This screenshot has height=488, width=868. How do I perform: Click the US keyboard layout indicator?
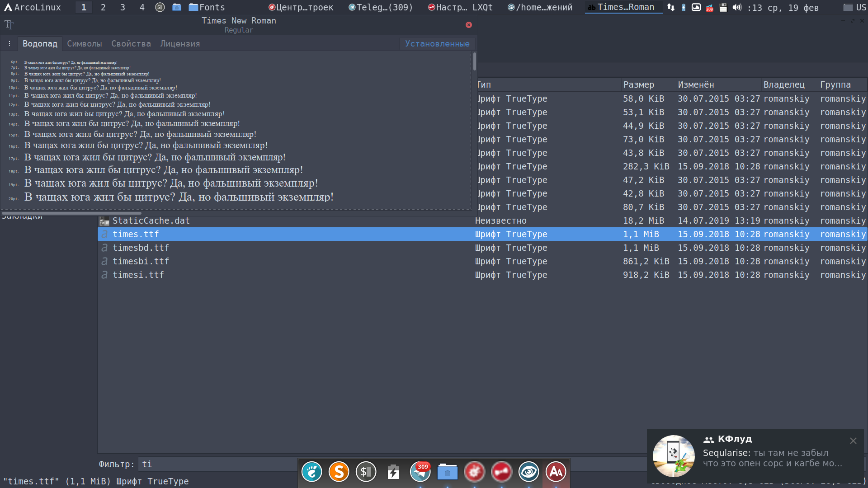click(855, 7)
